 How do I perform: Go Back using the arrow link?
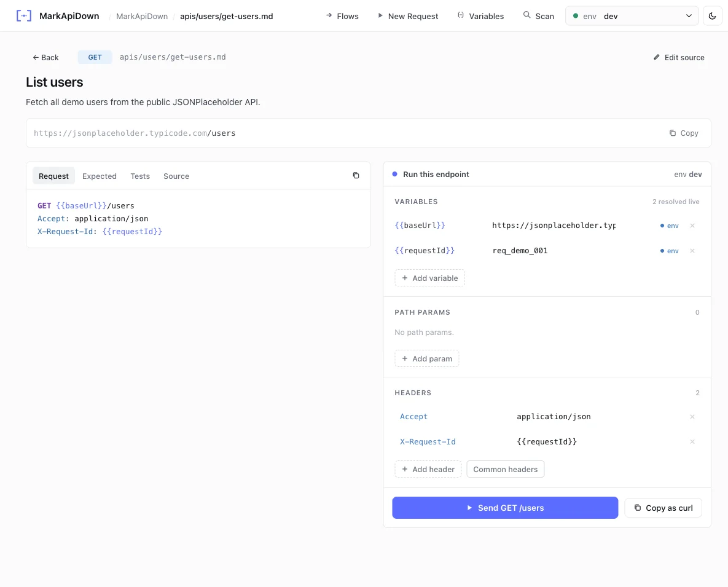click(45, 58)
